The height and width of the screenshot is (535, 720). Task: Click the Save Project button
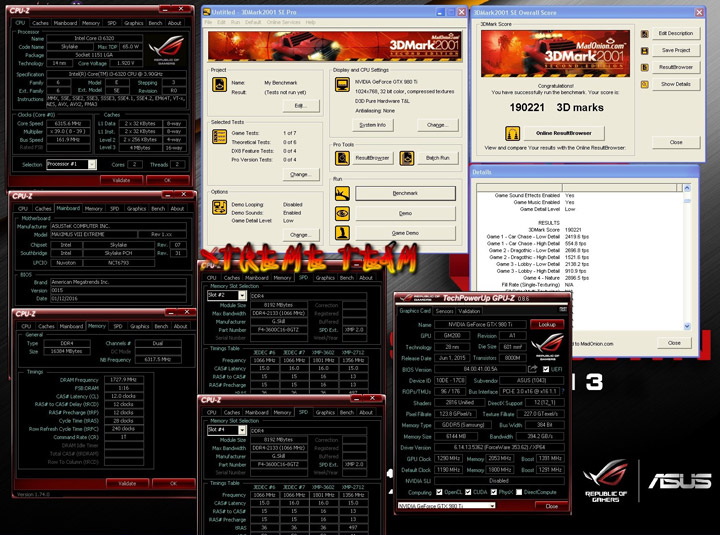pos(676,51)
